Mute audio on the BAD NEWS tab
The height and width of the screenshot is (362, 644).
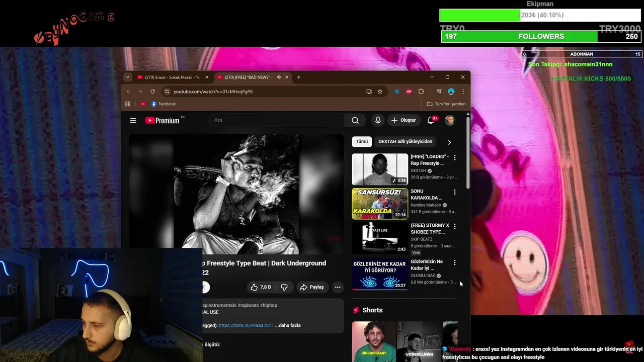tap(278, 77)
